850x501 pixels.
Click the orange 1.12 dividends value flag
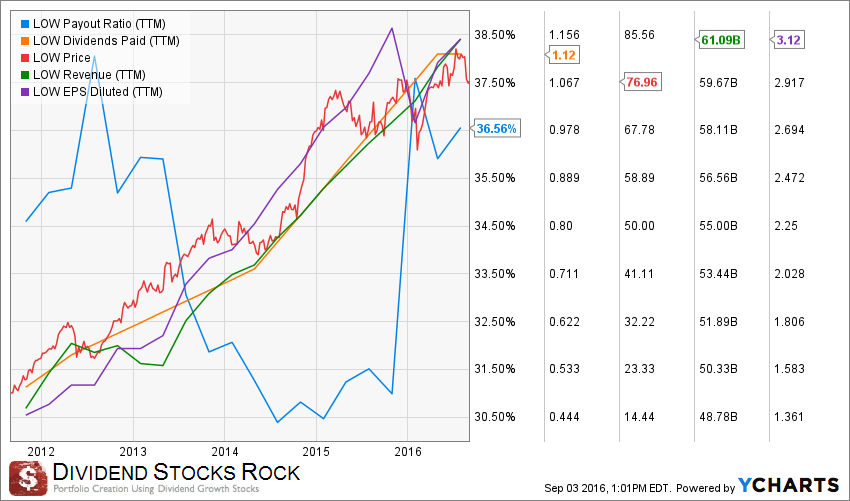564,54
